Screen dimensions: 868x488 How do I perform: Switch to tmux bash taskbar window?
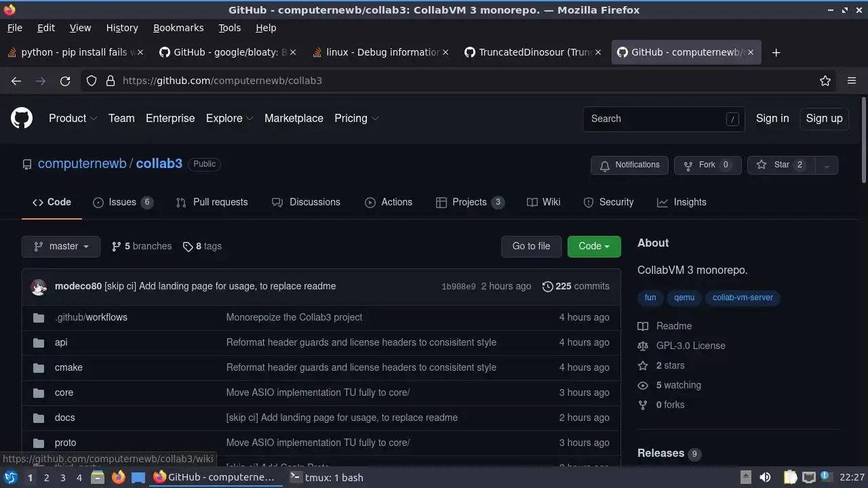click(x=326, y=477)
